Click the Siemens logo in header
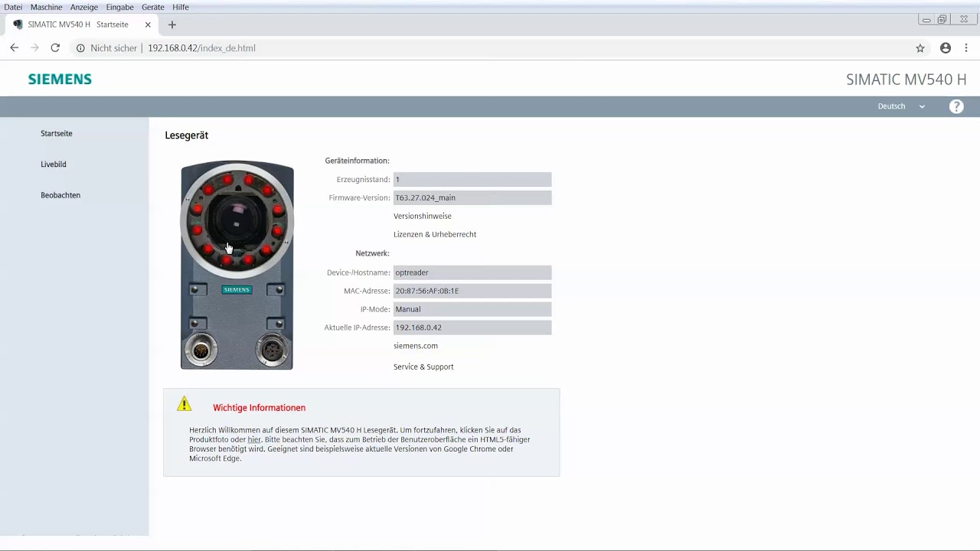Viewport: 980px width, 551px height. point(60,79)
